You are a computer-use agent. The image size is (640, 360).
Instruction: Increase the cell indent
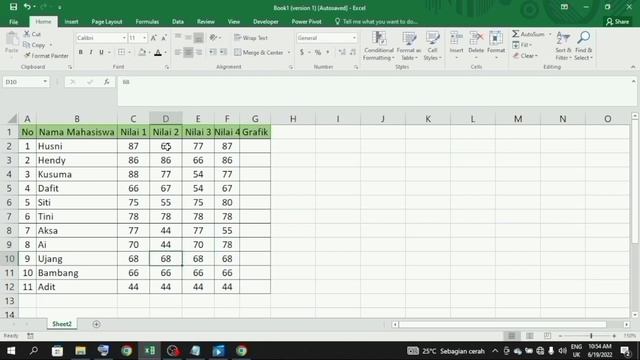pos(223,52)
